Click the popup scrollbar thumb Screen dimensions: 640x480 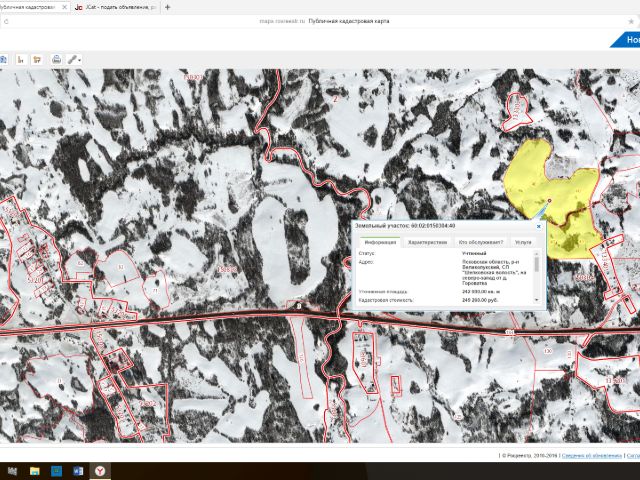pyautogui.click(x=536, y=264)
